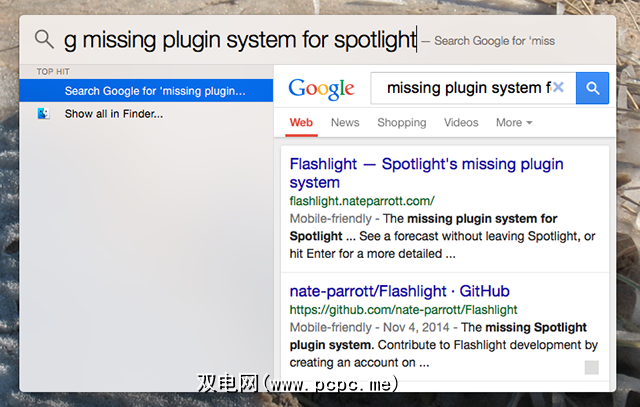The image size is (640, 407).
Task: Click the Finder icon beside Show all
Action: tap(43, 114)
